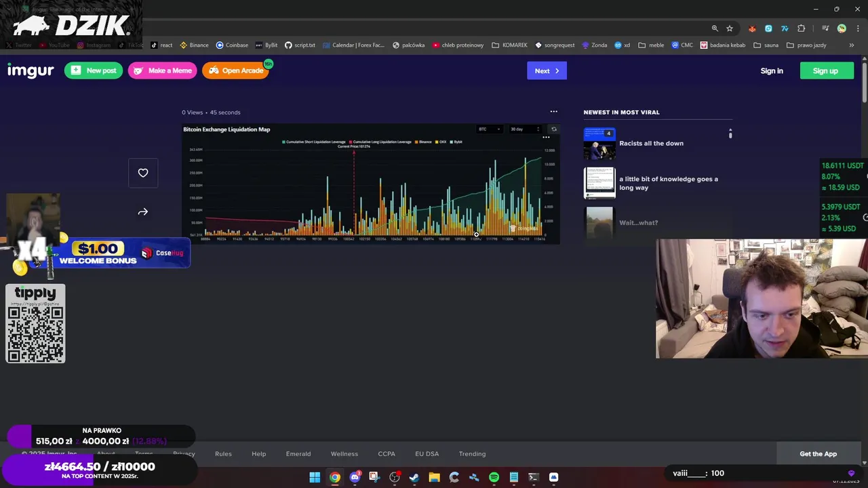Viewport: 868px width, 488px height.
Task: Click the Make a Meme button
Action: [163, 70]
